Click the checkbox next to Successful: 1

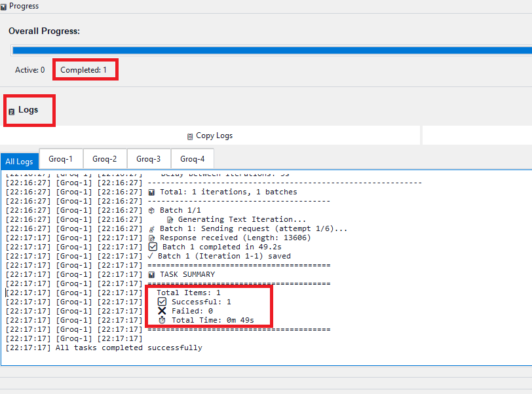pos(162,302)
